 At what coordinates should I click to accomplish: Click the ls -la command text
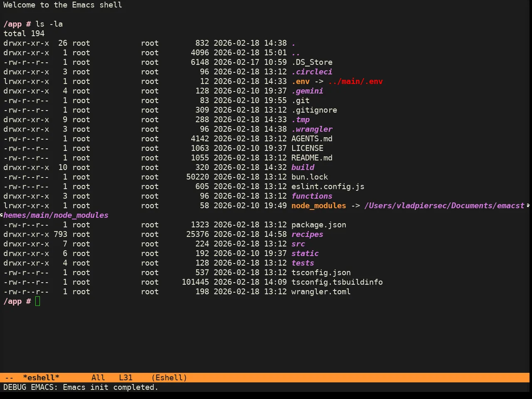click(49, 24)
